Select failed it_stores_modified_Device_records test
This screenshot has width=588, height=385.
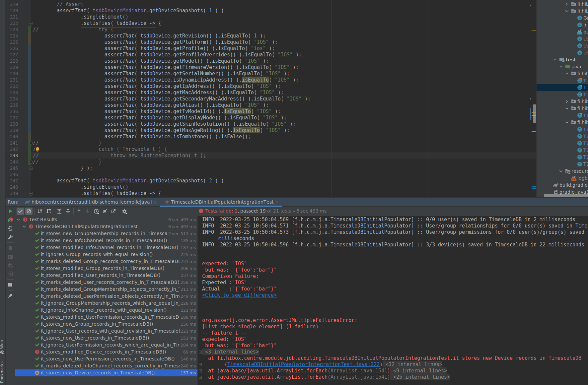pos(103,352)
